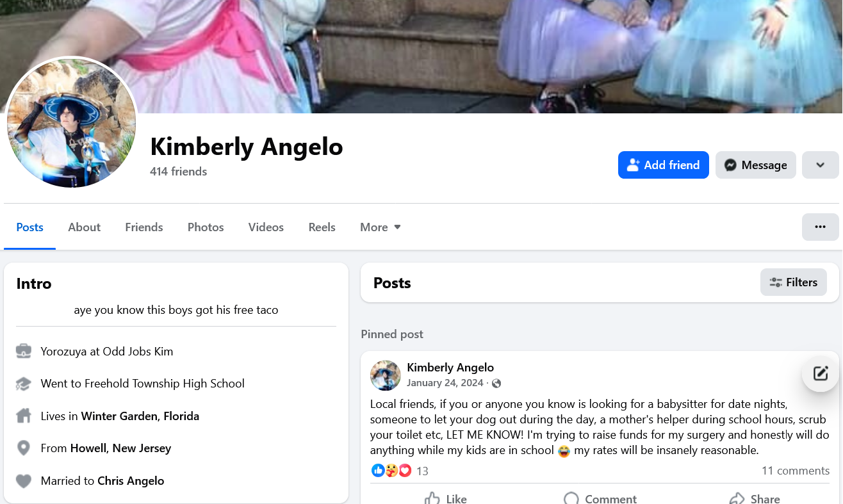The width and height of the screenshot is (843, 504).
Task: Open the Friends tab
Action: coord(143,227)
